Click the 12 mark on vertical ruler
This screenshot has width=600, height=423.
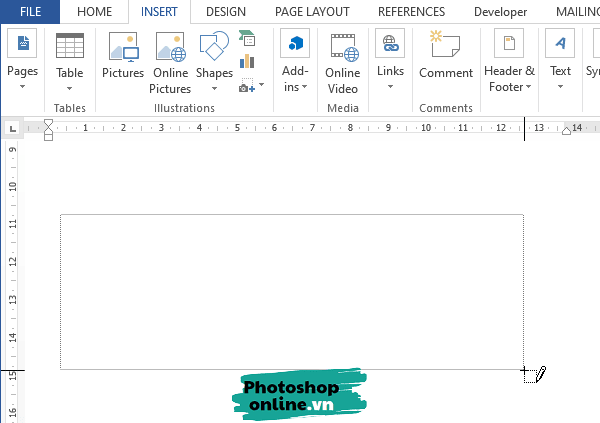13,262
